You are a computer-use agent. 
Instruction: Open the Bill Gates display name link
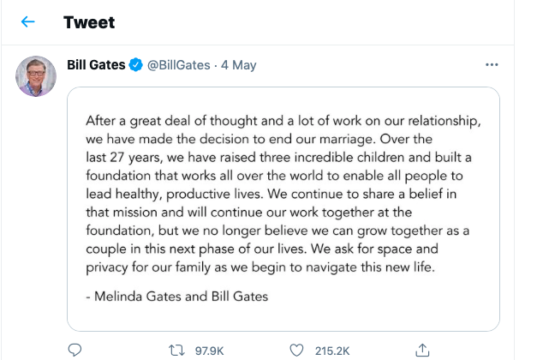click(96, 65)
